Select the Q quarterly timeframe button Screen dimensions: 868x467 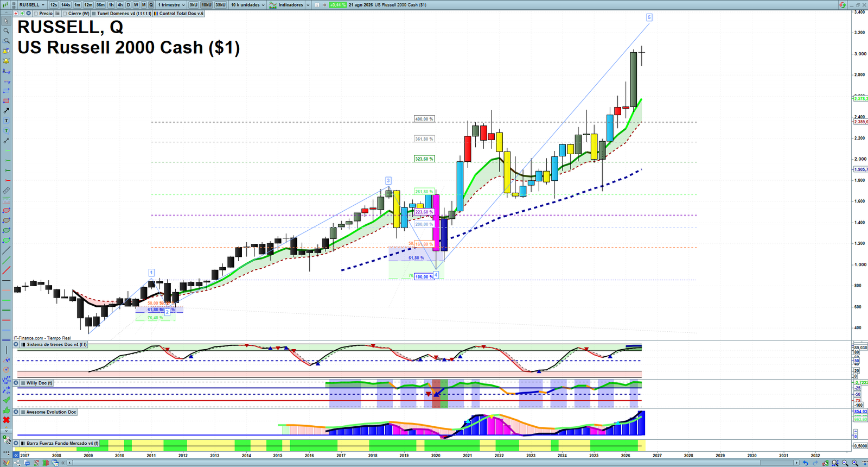point(151,5)
